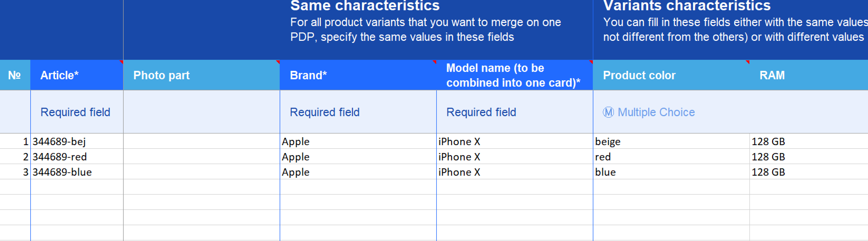This screenshot has width=868, height=241.
Task: Click the Multiple Choice label
Action: click(x=656, y=112)
